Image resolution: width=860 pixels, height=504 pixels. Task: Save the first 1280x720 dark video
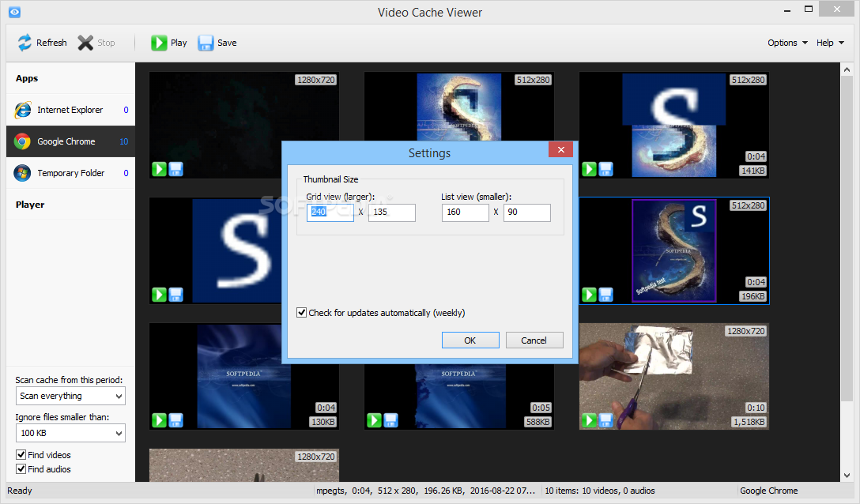click(175, 169)
